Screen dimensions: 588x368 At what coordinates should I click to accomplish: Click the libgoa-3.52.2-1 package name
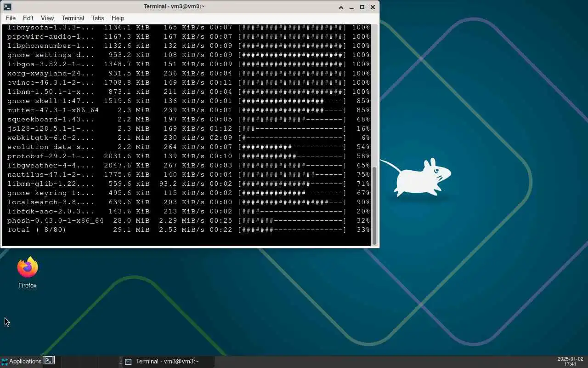[51, 64]
